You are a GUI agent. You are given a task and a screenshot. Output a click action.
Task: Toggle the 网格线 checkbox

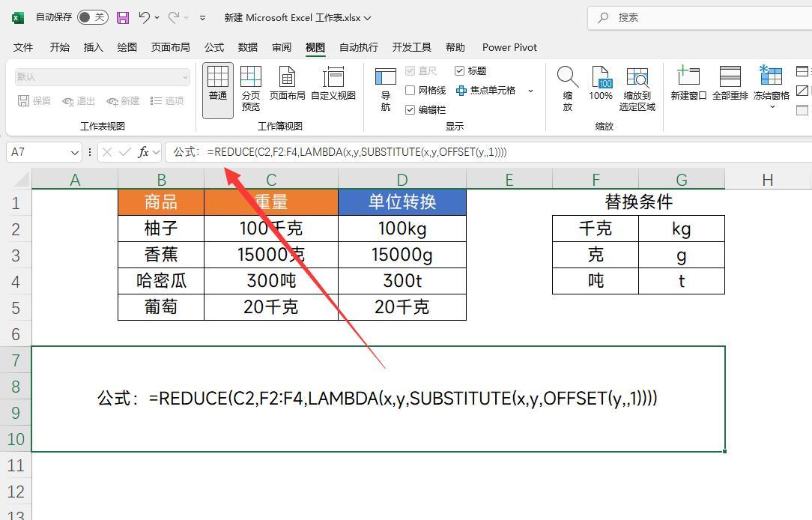click(410, 91)
